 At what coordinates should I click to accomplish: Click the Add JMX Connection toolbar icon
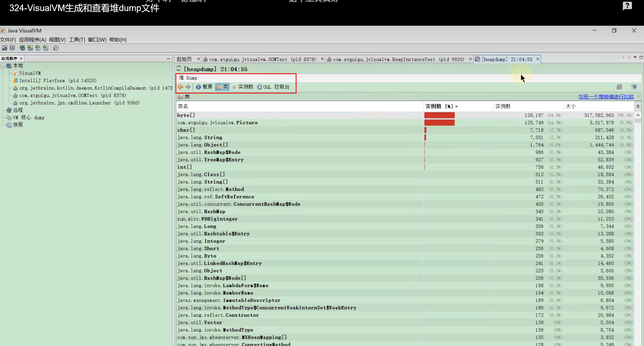[x=30, y=48]
